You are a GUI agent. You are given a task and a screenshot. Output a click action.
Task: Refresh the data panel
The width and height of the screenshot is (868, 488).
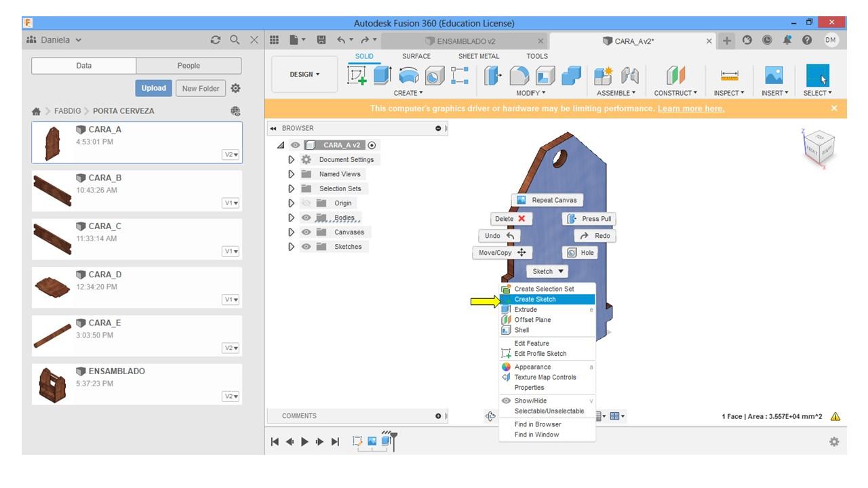pyautogui.click(x=216, y=40)
